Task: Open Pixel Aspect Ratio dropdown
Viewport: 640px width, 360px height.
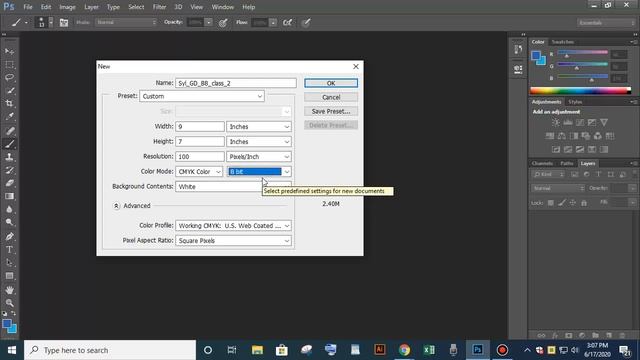Action: tap(233, 241)
